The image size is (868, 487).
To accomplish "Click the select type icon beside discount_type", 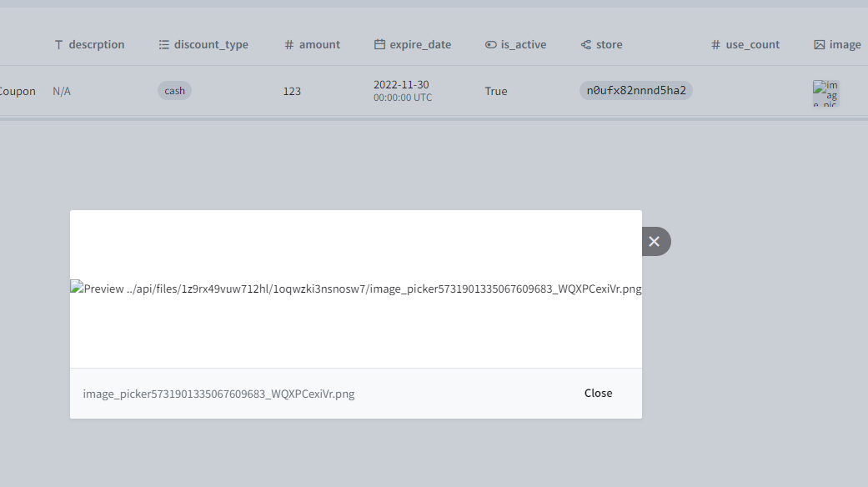I will pyautogui.click(x=163, y=44).
